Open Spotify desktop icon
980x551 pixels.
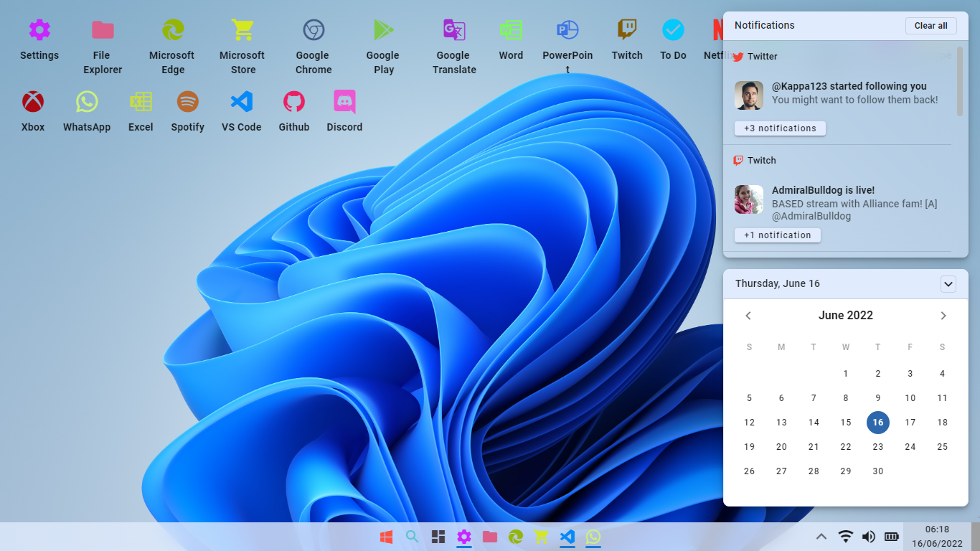(x=188, y=112)
